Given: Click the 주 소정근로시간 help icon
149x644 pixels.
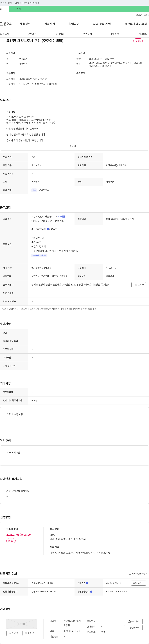Looking at the screenshot, I should click(x=48, y=229).
